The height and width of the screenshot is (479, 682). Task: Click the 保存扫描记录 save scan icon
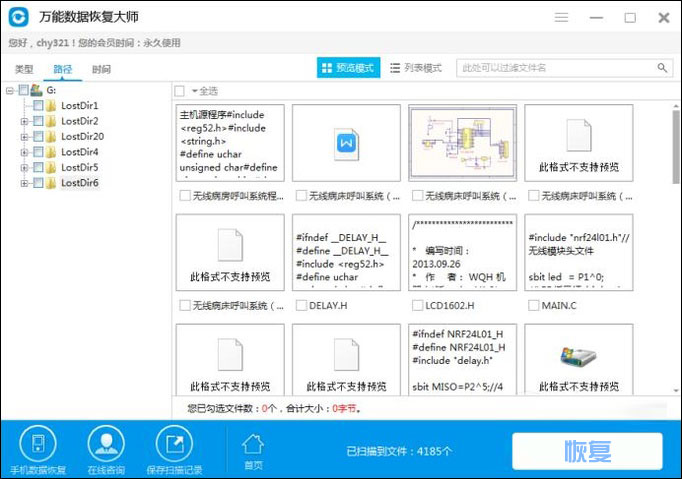point(176,443)
